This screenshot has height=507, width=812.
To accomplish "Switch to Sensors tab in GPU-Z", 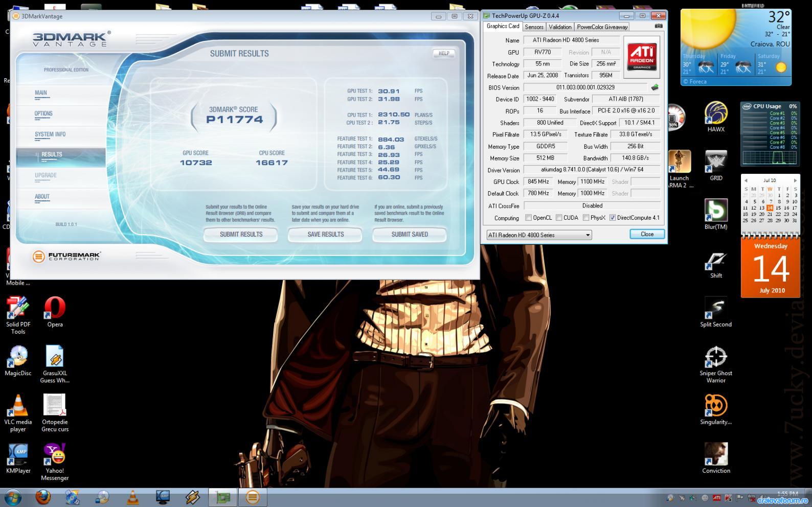I will click(x=534, y=27).
